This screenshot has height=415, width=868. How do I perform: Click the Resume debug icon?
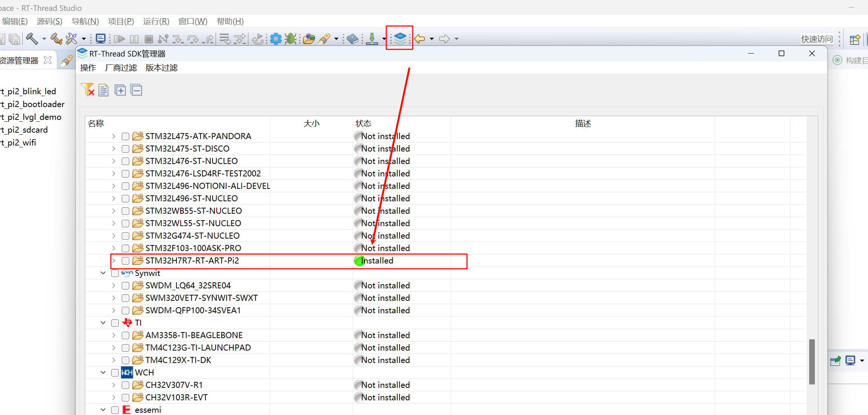tap(119, 39)
